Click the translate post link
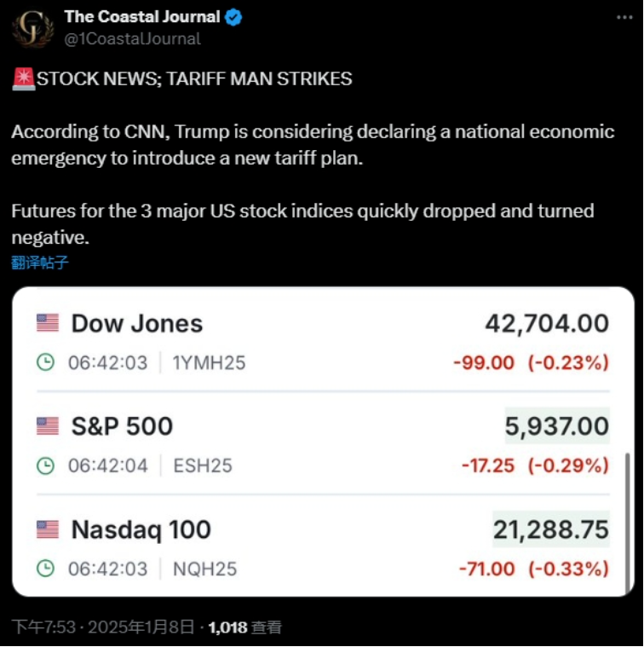Viewport: 644px width, 647px height. coord(39,263)
